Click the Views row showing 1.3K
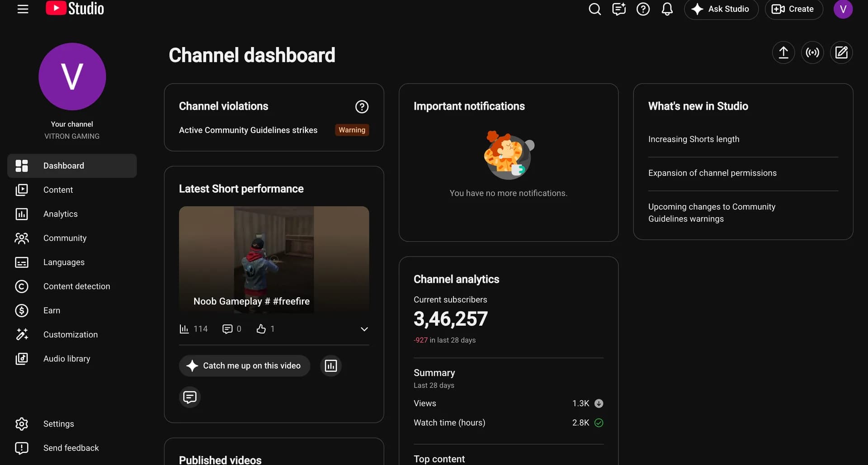 (x=509, y=403)
